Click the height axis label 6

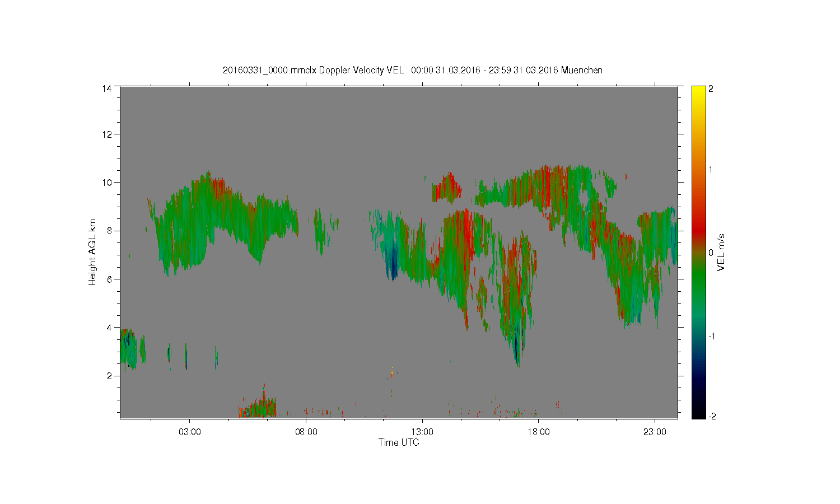click(109, 279)
